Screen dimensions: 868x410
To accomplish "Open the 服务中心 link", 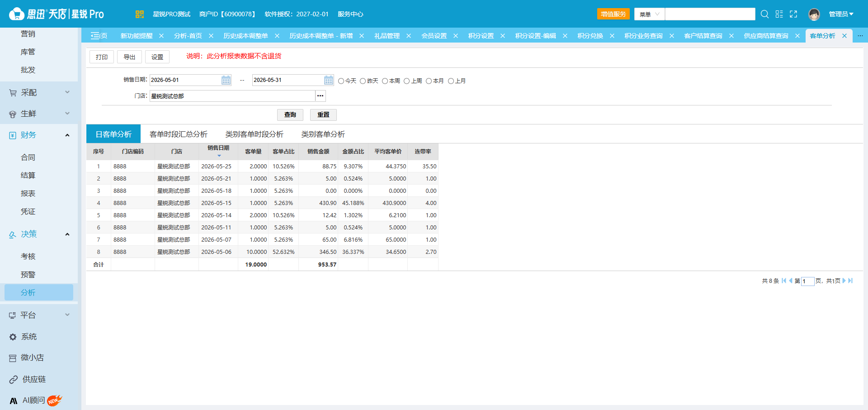I will point(350,14).
